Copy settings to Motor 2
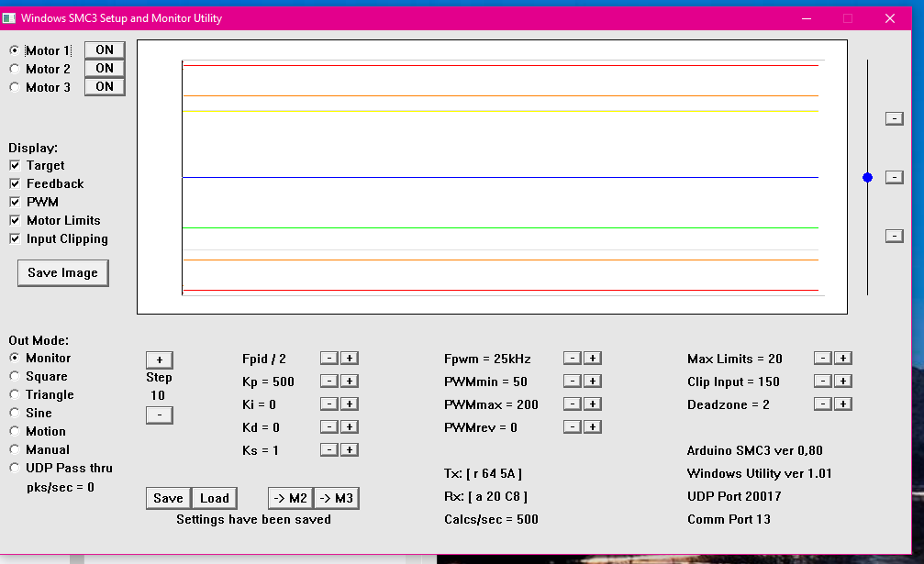 (x=290, y=498)
